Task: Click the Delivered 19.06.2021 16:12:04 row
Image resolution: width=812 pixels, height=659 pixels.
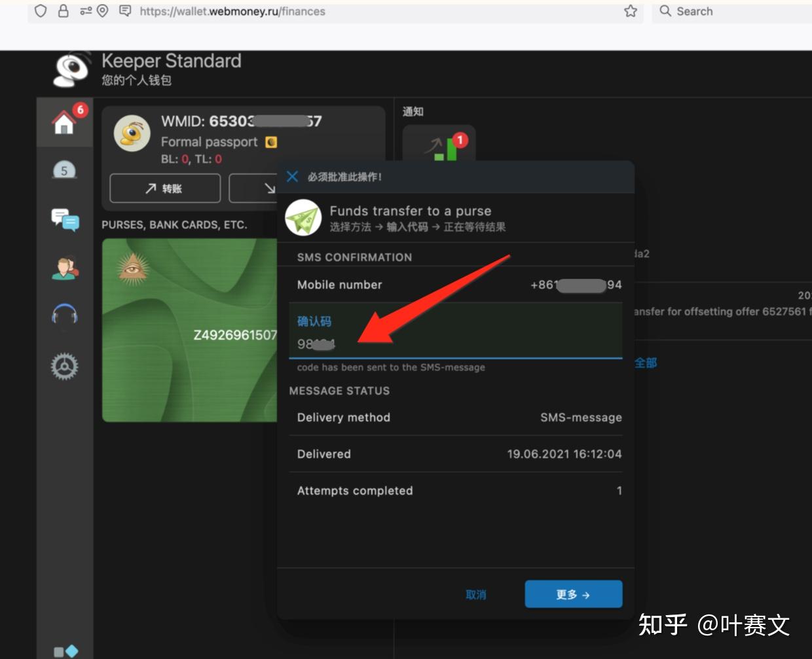Action: tap(456, 454)
